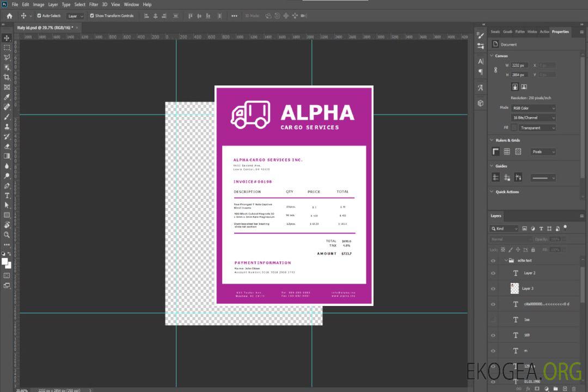Image resolution: width=588 pixels, height=392 pixels.
Task: Select the Healing Brush tool
Action: click(7, 107)
